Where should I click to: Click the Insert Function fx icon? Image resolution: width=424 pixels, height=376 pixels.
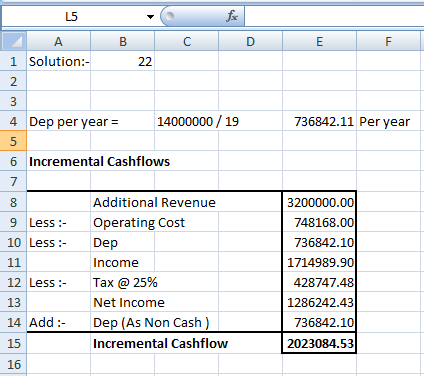pyautogui.click(x=232, y=16)
